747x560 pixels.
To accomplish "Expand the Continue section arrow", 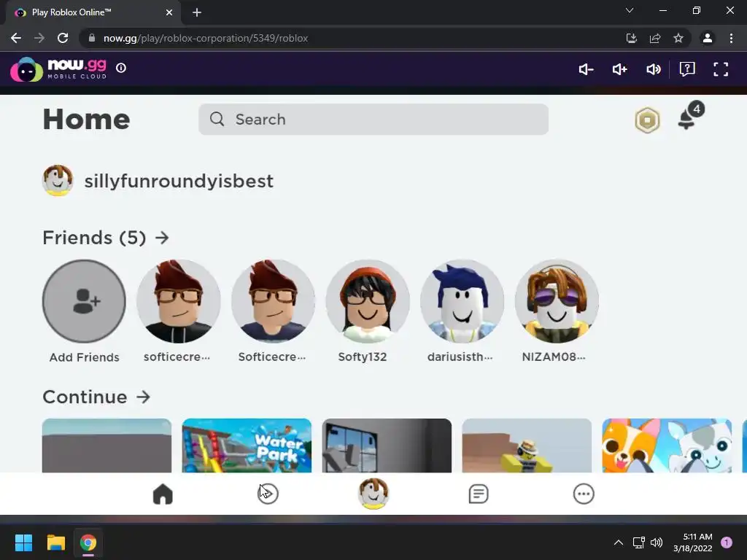I will (144, 397).
